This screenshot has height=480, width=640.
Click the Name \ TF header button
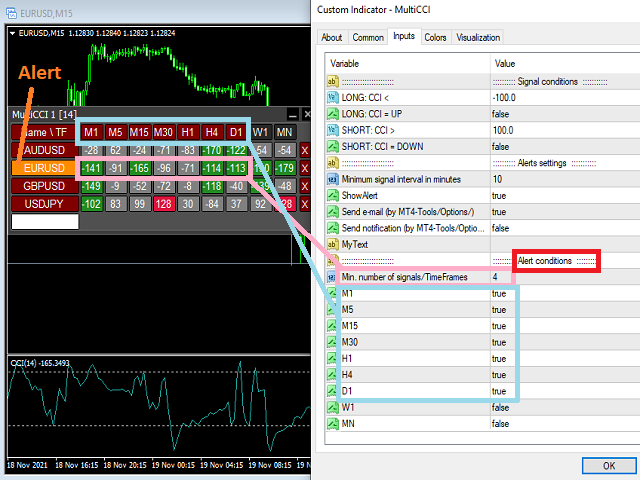coord(44,133)
